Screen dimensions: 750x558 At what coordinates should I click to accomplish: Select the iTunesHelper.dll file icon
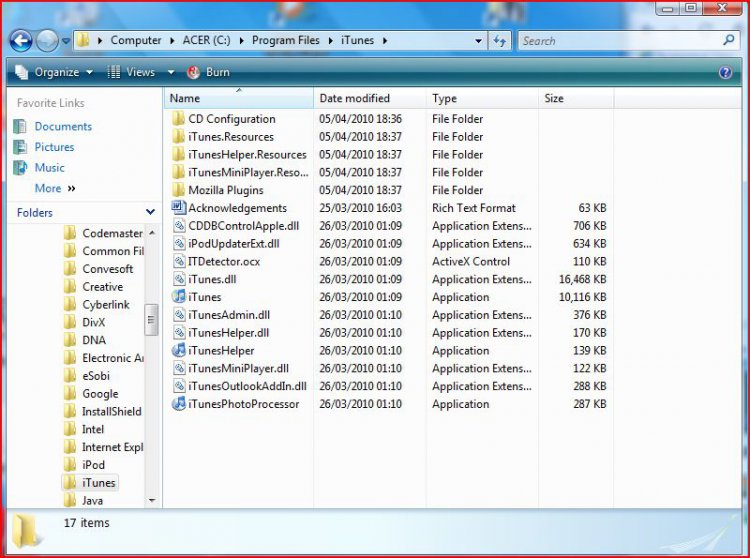pos(178,332)
